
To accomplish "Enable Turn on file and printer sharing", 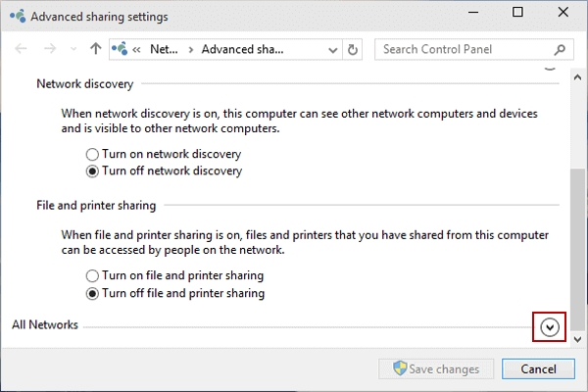I will tap(93, 276).
